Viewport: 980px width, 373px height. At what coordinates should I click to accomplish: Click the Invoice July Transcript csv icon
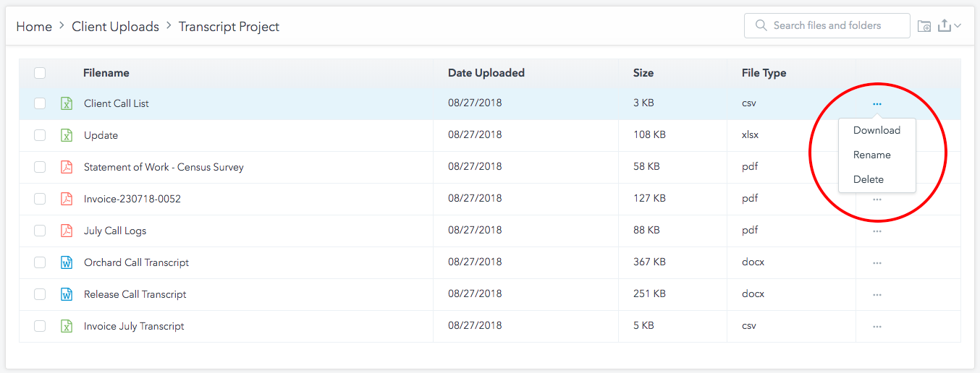click(x=67, y=326)
